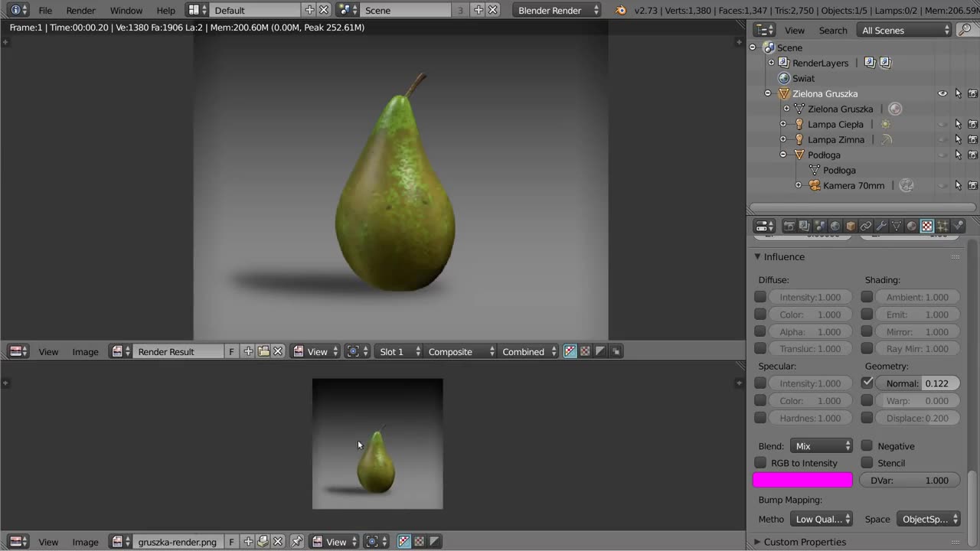Click the outliner search magnifier icon

967,30
